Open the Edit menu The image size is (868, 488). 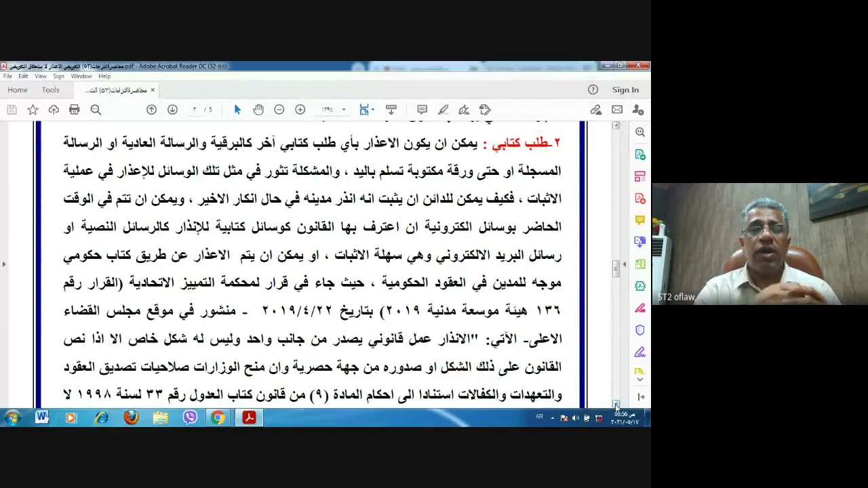tap(23, 76)
